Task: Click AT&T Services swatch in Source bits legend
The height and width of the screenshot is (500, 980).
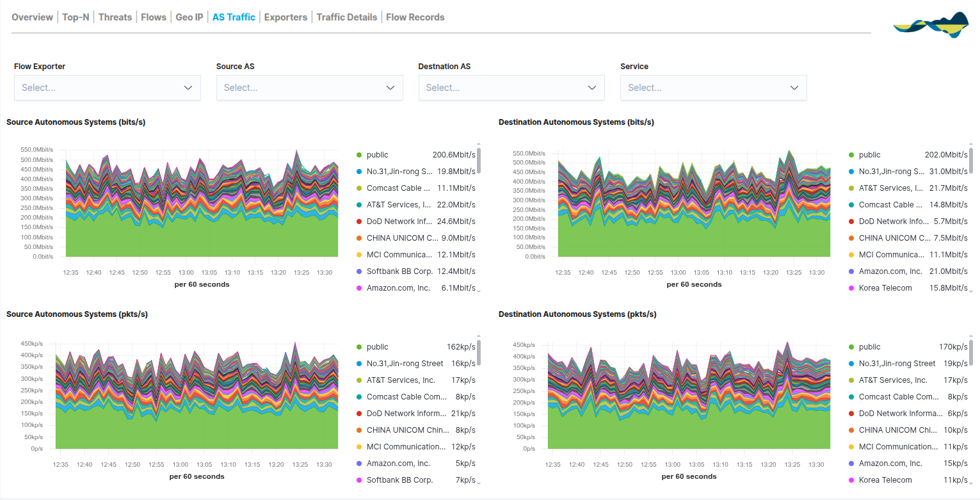Action: pos(359,205)
